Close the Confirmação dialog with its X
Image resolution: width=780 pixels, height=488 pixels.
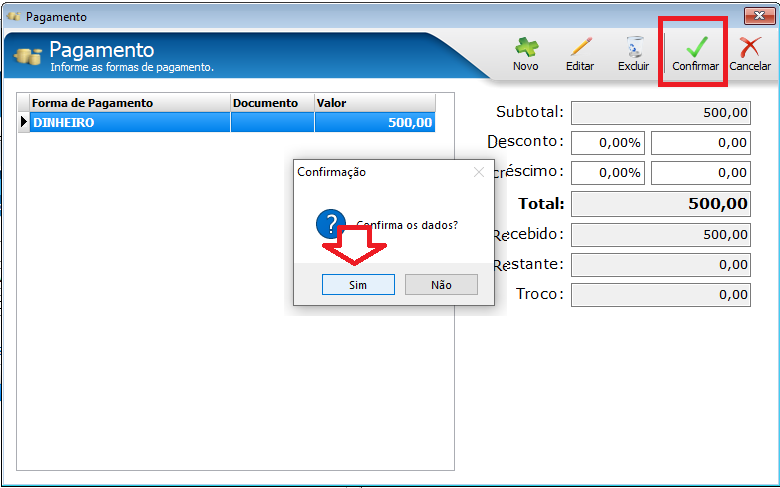(479, 172)
